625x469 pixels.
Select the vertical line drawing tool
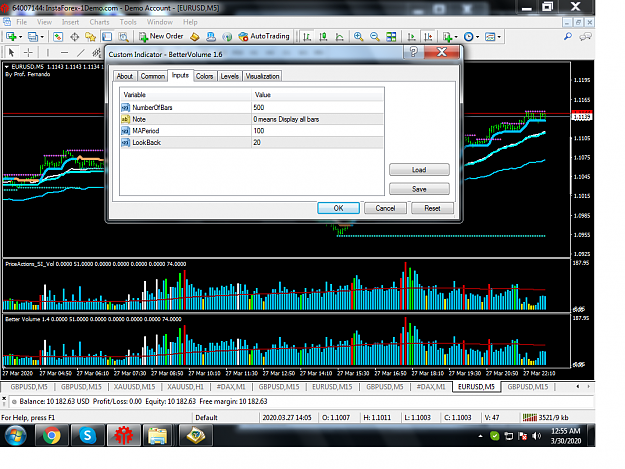[x=47, y=52]
